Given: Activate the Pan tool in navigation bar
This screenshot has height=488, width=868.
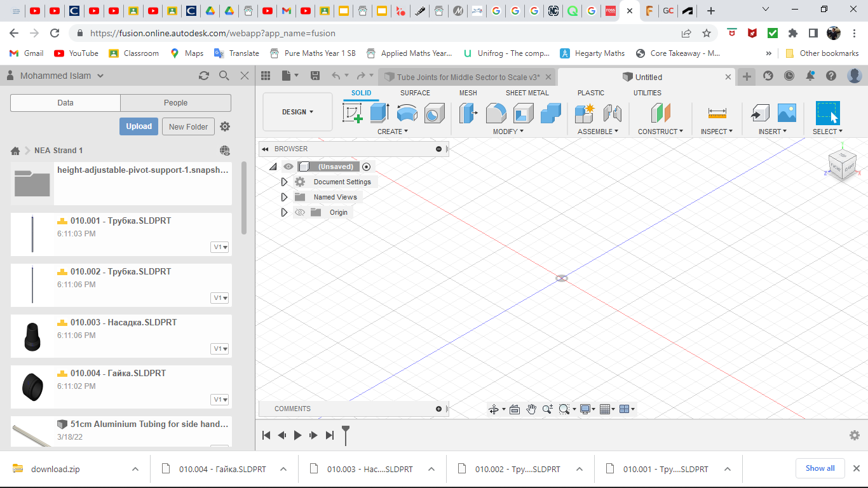Looking at the screenshot, I should [x=531, y=409].
